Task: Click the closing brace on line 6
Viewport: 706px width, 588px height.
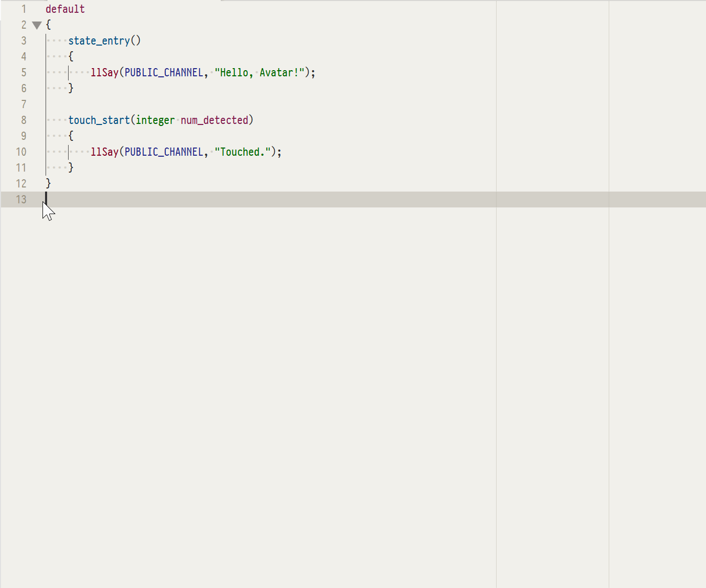Action: (x=71, y=89)
